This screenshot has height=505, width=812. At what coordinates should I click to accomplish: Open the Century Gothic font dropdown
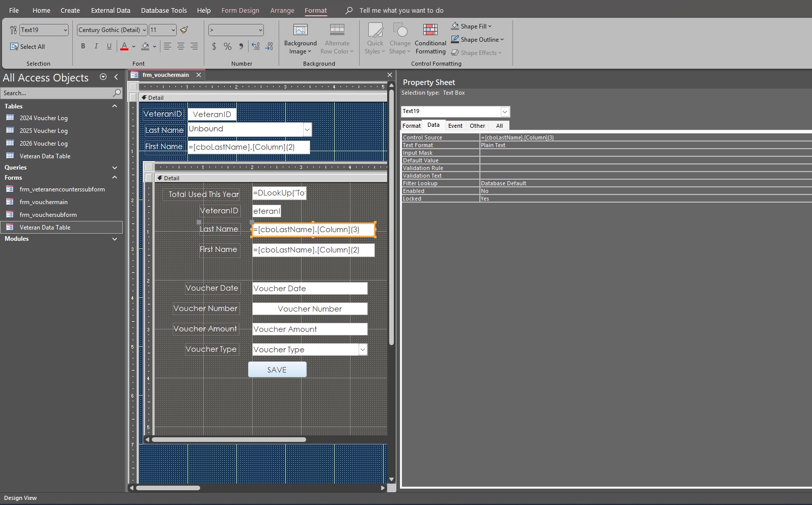point(144,30)
